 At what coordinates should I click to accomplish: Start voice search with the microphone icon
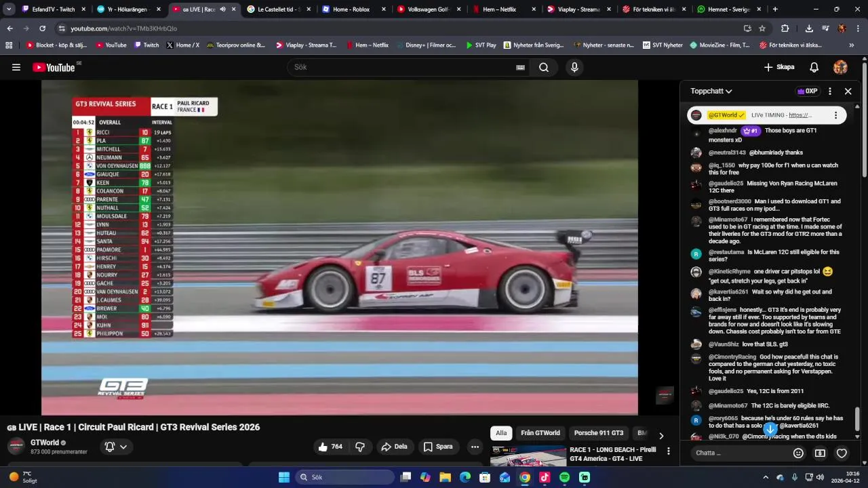tap(574, 67)
